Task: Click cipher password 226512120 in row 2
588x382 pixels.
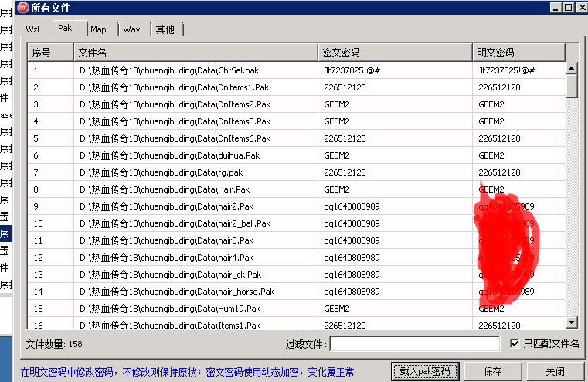Action: [345, 87]
